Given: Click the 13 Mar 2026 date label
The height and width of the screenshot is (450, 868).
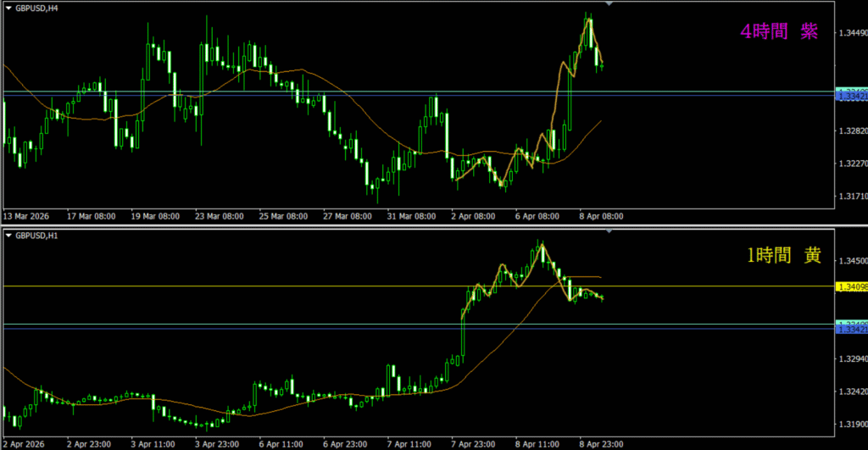Looking at the screenshot, I should pos(28,217).
